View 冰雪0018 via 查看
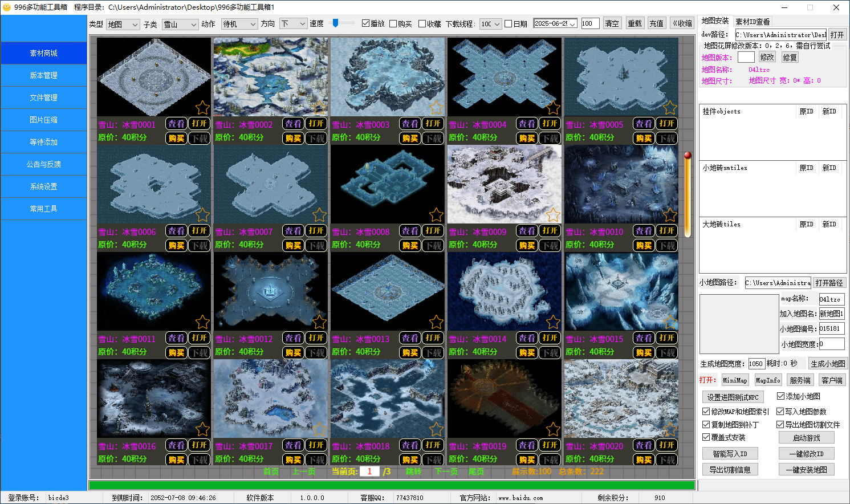Screen dimensions: 850x504 click(410, 445)
